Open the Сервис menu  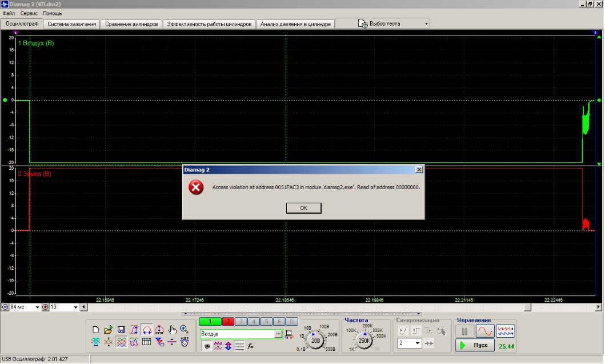(x=29, y=13)
